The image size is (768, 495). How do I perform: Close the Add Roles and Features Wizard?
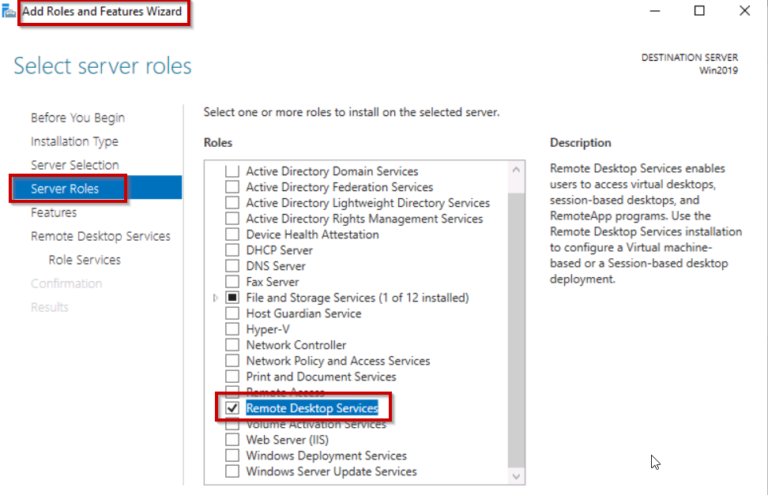[x=744, y=11]
